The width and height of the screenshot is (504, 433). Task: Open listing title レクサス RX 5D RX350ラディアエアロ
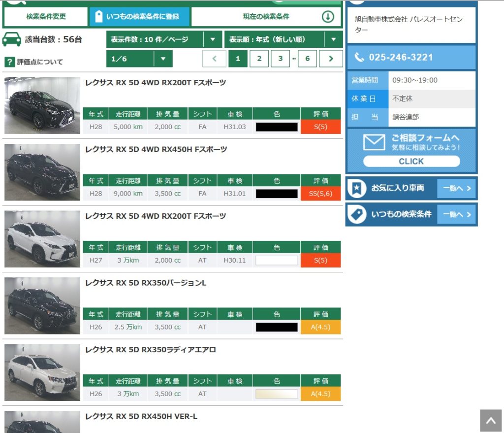151,350
